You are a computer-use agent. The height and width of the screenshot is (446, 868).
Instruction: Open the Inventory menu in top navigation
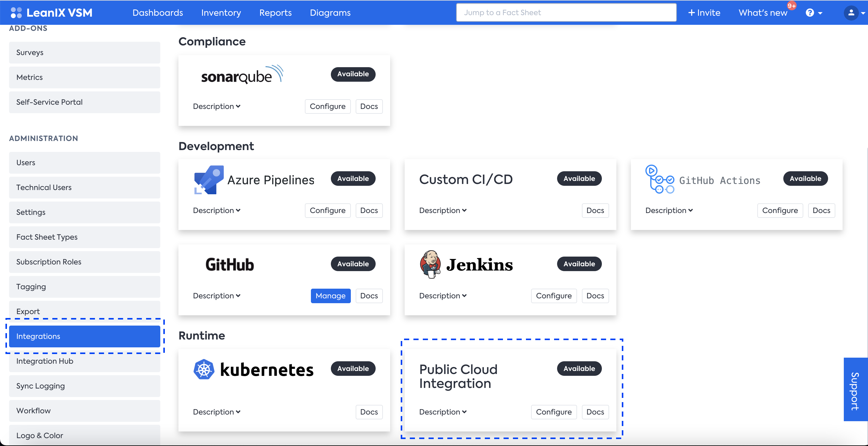coord(221,13)
